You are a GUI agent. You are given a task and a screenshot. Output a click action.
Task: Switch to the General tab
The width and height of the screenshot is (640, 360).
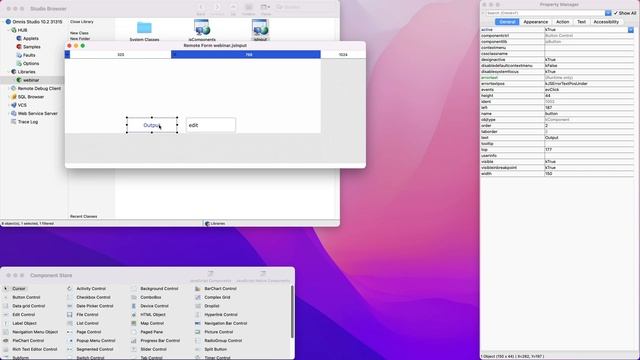tap(507, 22)
